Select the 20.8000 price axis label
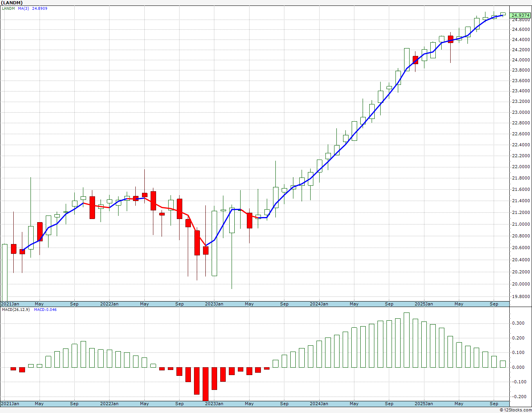 521,236
